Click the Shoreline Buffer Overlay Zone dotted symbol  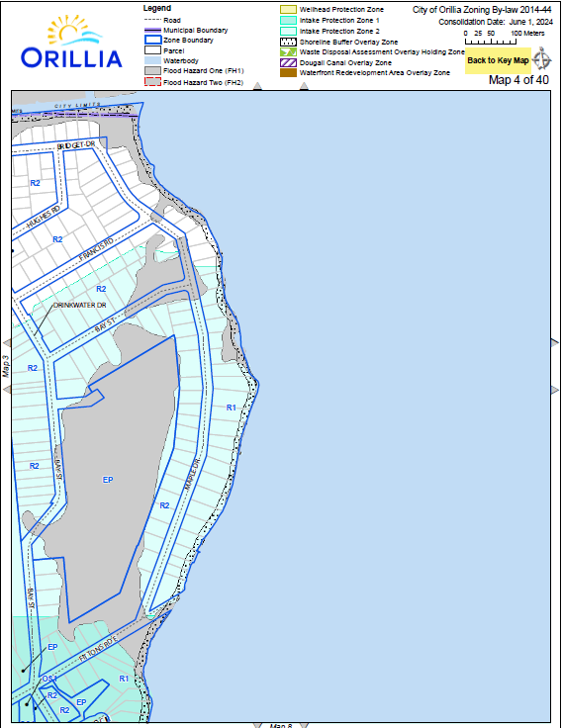click(288, 42)
